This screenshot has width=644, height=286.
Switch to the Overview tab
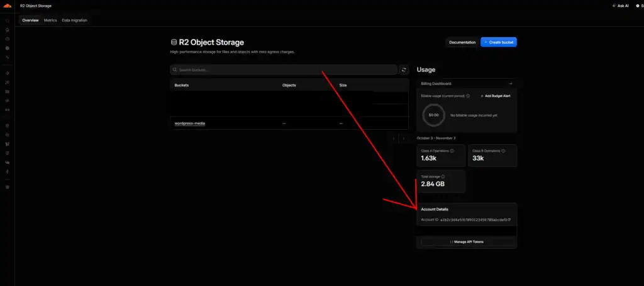(x=30, y=20)
